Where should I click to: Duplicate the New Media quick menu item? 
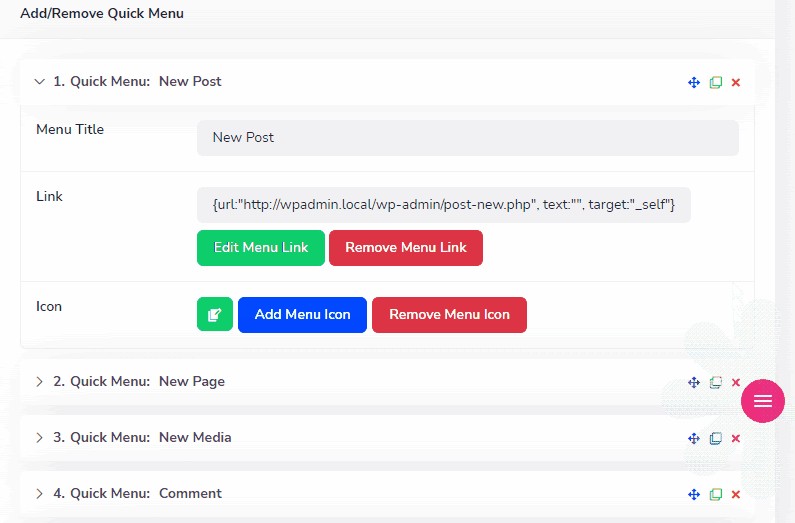716,438
